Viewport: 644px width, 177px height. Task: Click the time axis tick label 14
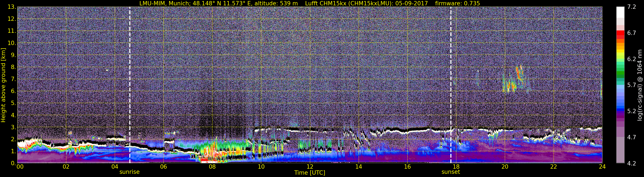click(x=358, y=167)
